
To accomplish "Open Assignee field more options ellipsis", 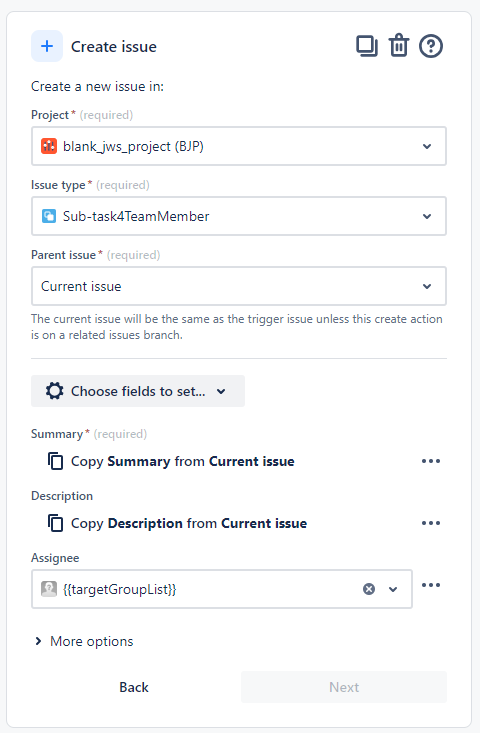I will point(430,585).
